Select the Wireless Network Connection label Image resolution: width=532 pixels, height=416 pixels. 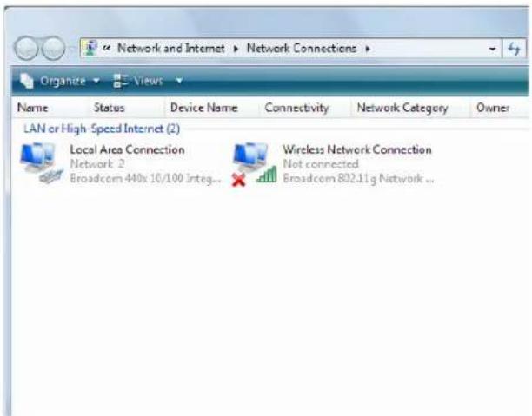tap(357, 149)
